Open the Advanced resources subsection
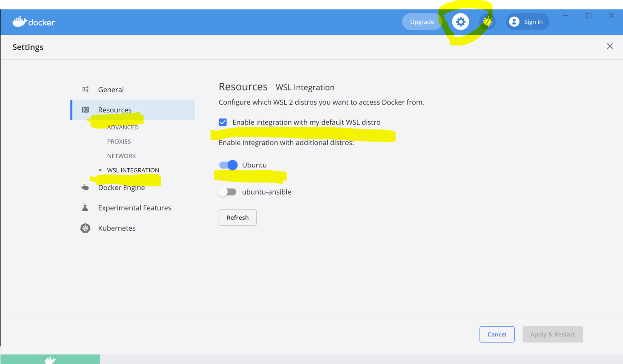 pyautogui.click(x=122, y=127)
